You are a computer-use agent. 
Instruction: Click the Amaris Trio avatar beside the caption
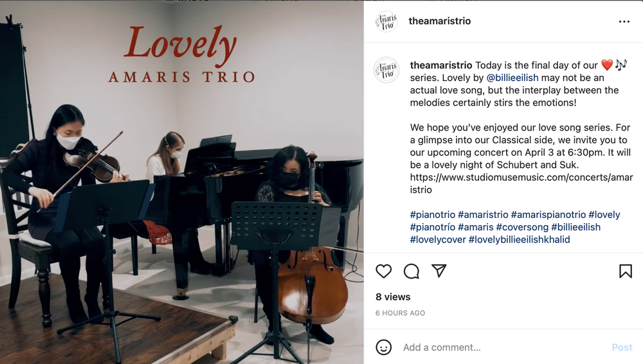[x=386, y=70]
